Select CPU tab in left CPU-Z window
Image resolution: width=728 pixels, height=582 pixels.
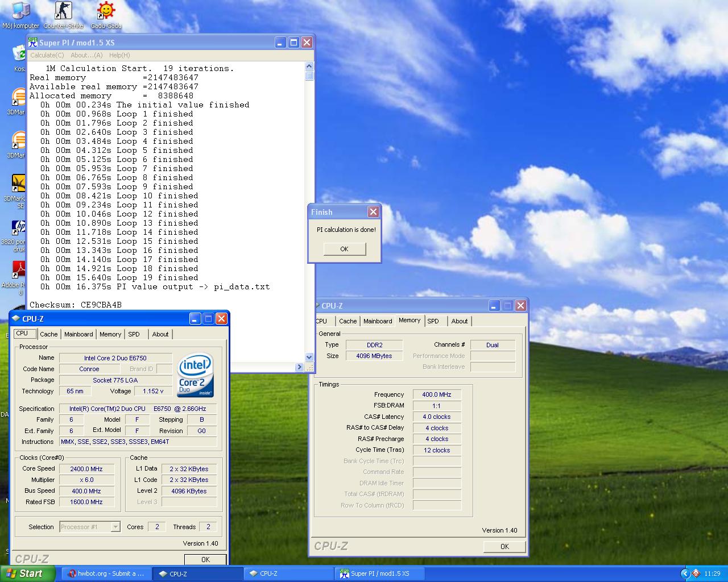tap(25, 333)
